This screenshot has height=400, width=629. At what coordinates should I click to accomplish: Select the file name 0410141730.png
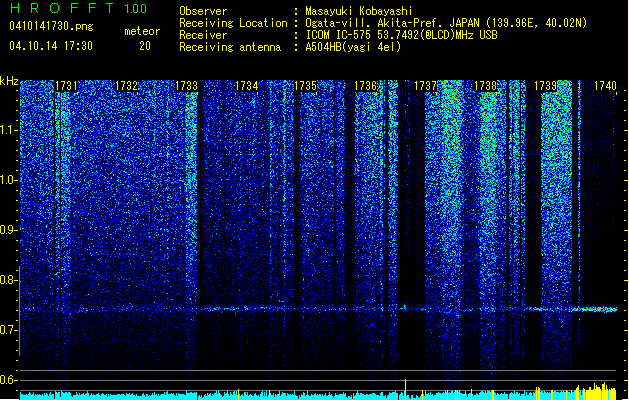(51, 26)
